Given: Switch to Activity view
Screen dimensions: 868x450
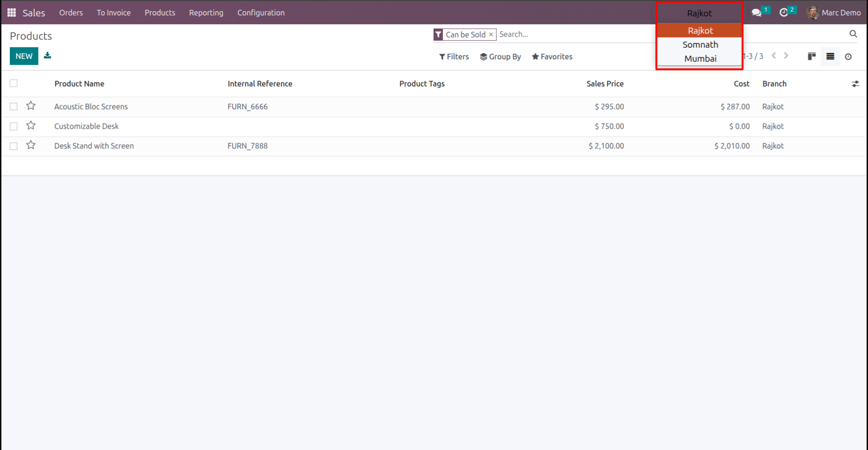Looking at the screenshot, I should [848, 57].
